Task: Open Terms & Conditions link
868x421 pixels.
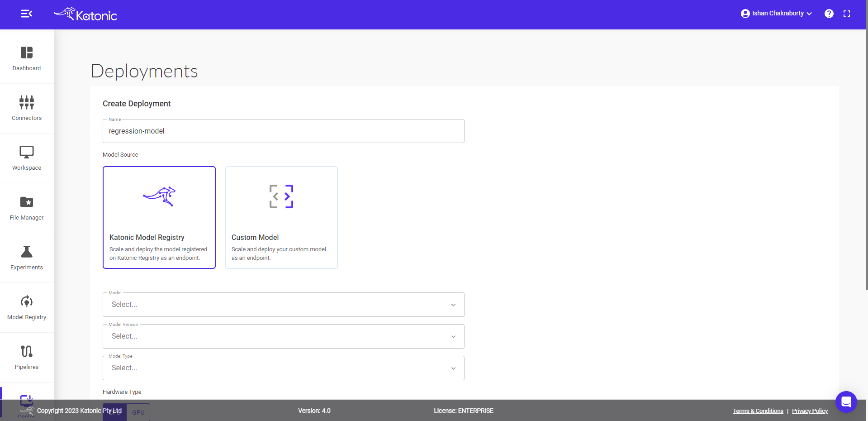Action: [758, 411]
